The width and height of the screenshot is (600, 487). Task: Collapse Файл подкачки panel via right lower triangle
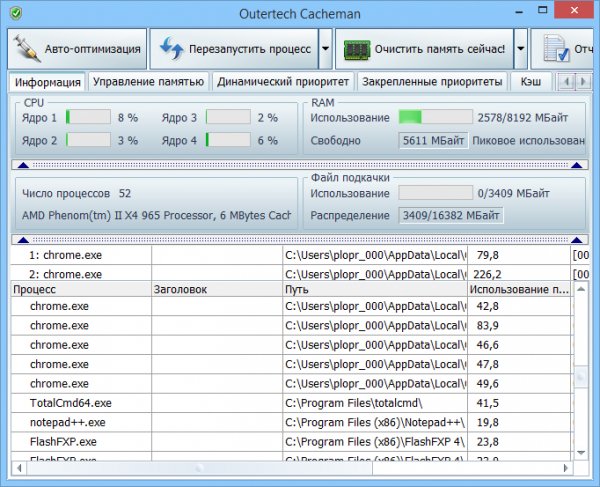pos(577,240)
